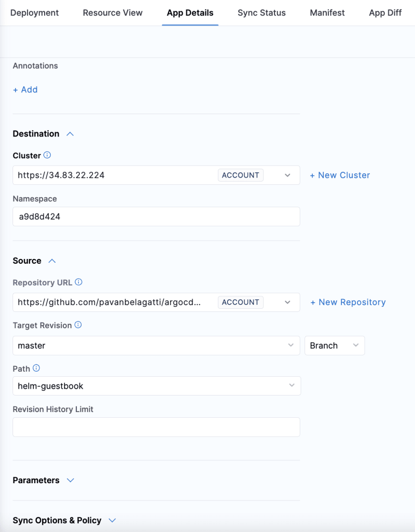This screenshot has width=415, height=532.
Task: Click the Source section heading
Action: coord(27,261)
